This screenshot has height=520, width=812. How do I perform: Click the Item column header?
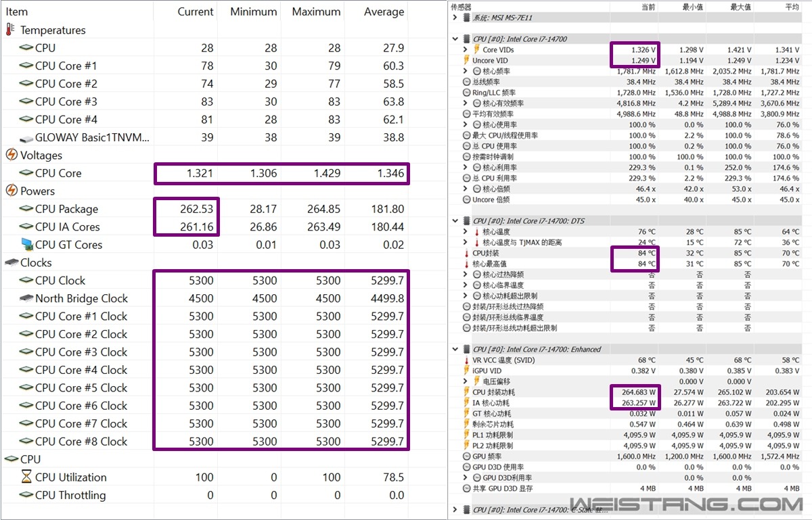17,11
